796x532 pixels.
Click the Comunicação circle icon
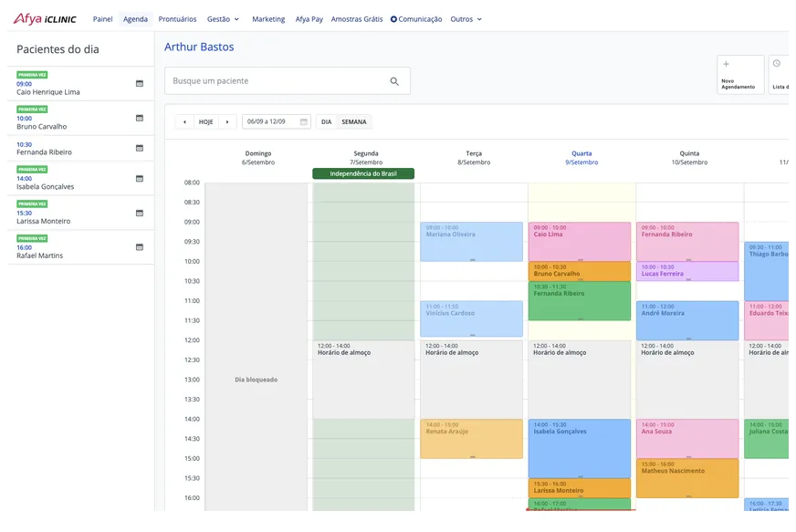click(x=393, y=19)
